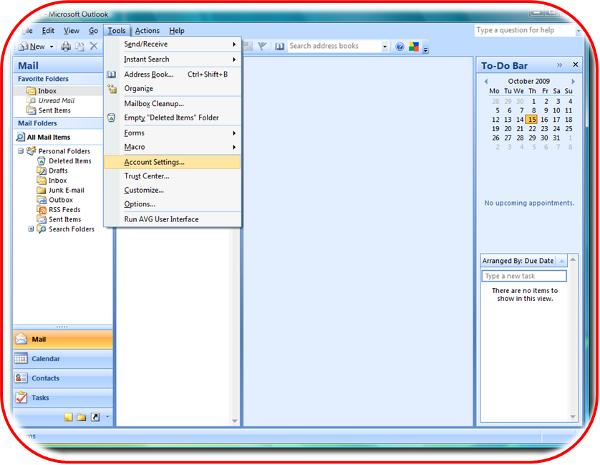
Task: Click Type a question for help box
Action: point(525,30)
